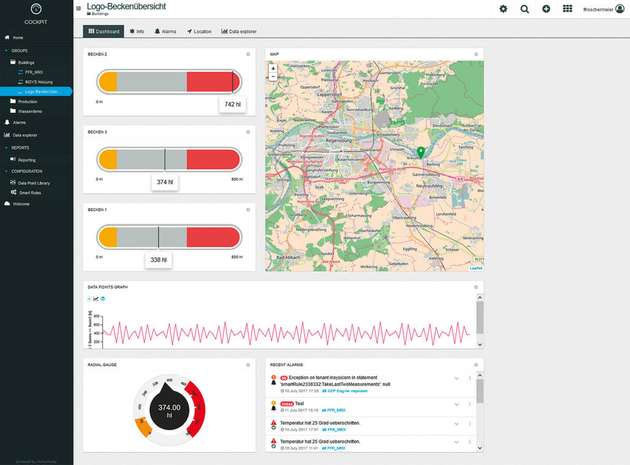Viewport: 630px width, 465px height.
Task: Open widget settings cog for Map widget
Action: tap(476, 54)
